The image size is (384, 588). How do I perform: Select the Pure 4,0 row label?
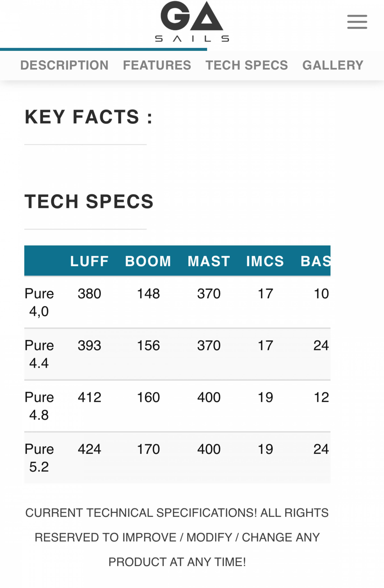pyautogui.click(x=39, y=302)
